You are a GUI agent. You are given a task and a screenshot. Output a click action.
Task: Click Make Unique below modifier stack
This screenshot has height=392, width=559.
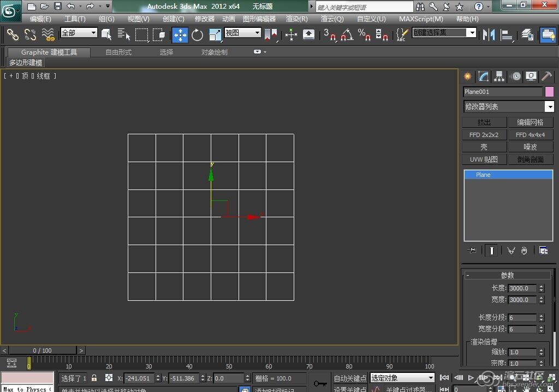pyautogui.click(x=511, y=251)
